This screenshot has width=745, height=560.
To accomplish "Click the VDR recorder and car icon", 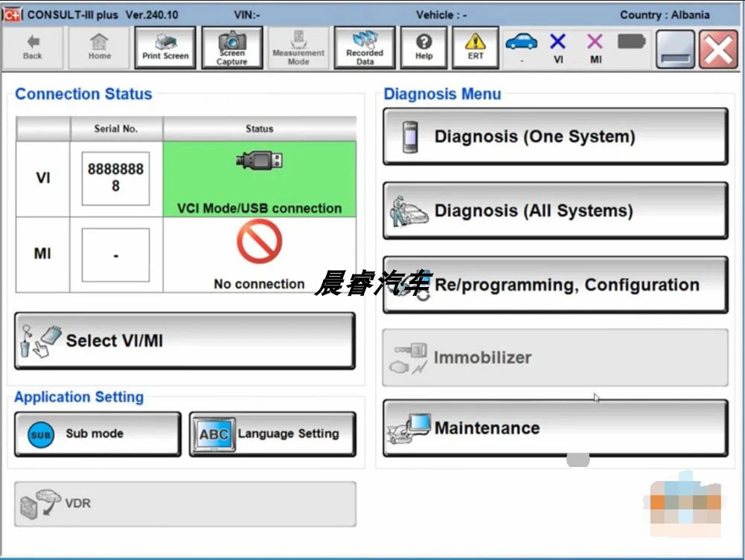I will click(40, 503).
